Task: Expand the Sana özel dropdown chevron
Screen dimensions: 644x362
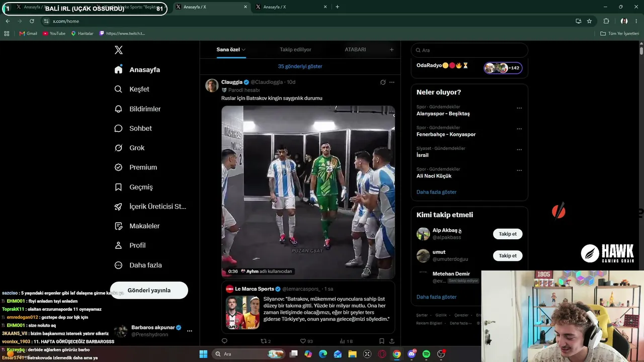Action: [x=244, y=50]
